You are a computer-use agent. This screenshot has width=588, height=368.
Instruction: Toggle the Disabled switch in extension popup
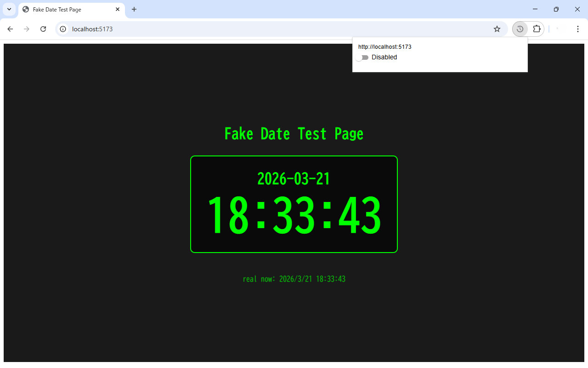point(362,57)
